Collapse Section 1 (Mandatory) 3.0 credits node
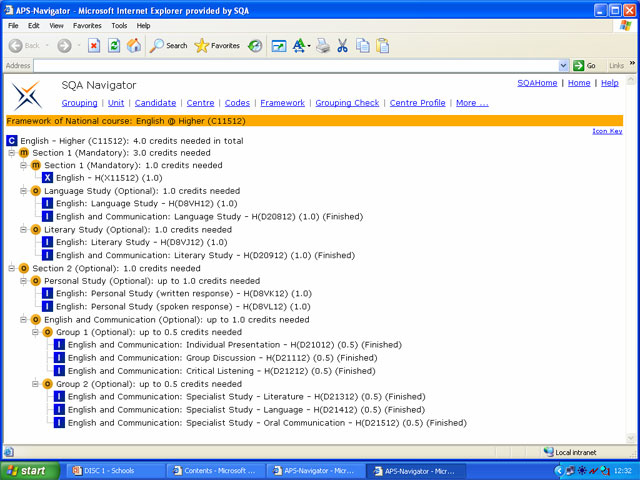Screen dimensions: 640x480 tap(11, 153)
